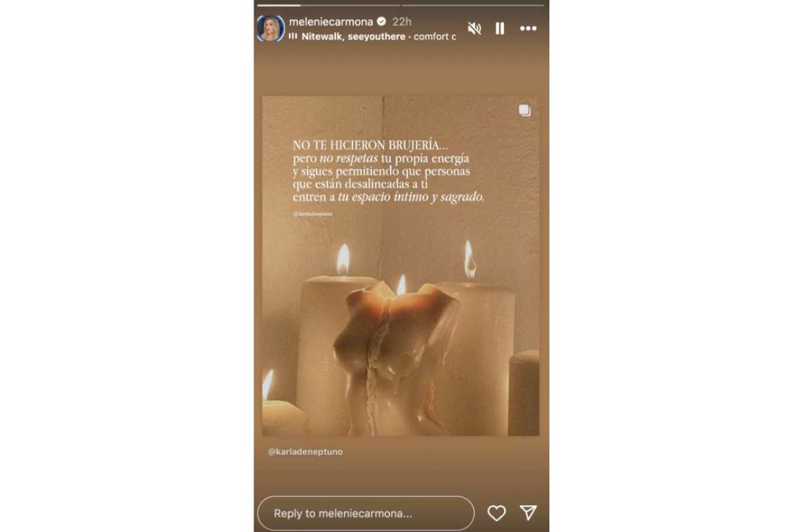The width and height of the screenshot is (803, 532).
Task: Jump to the second story progress segment
Action: (x=474, y=5)
